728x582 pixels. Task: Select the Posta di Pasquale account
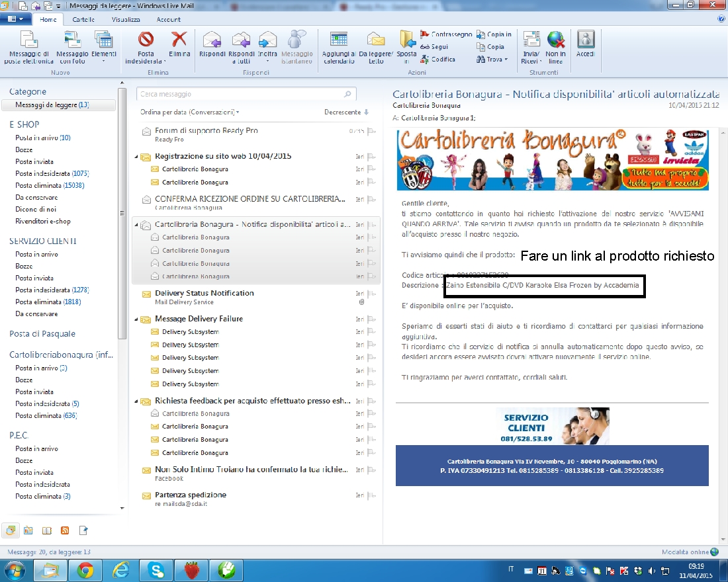click(x=42, y=334)
